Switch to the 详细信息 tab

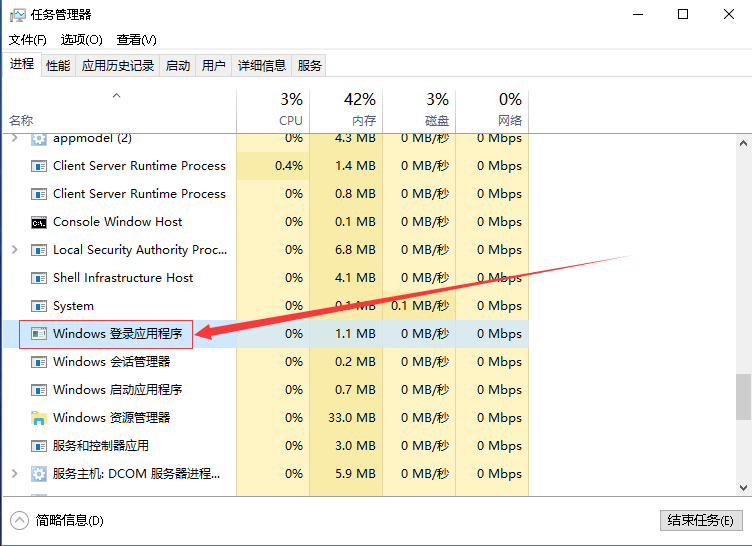tap(262, 65)
